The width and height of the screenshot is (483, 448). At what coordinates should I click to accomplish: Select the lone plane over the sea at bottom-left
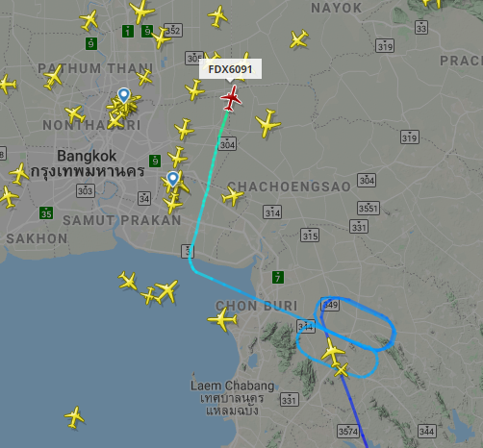point(74,417)
